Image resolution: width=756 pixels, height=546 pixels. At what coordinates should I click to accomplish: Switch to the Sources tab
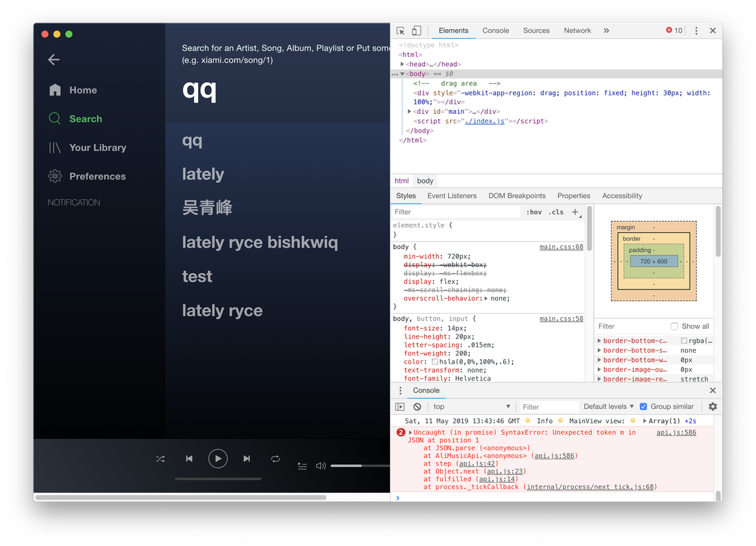click(x=536, y=30)
